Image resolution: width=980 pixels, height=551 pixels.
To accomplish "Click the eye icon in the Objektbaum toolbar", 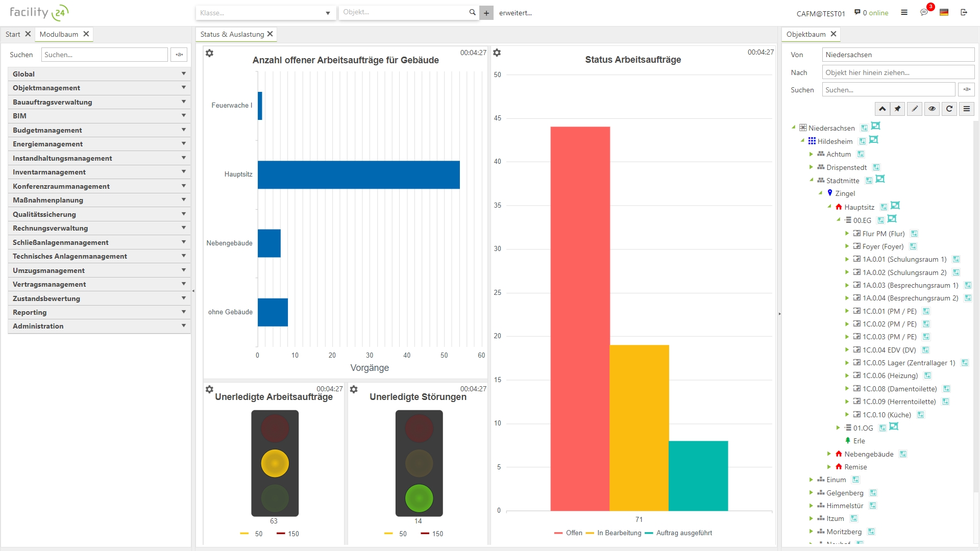I will click(x=932, y=109).
